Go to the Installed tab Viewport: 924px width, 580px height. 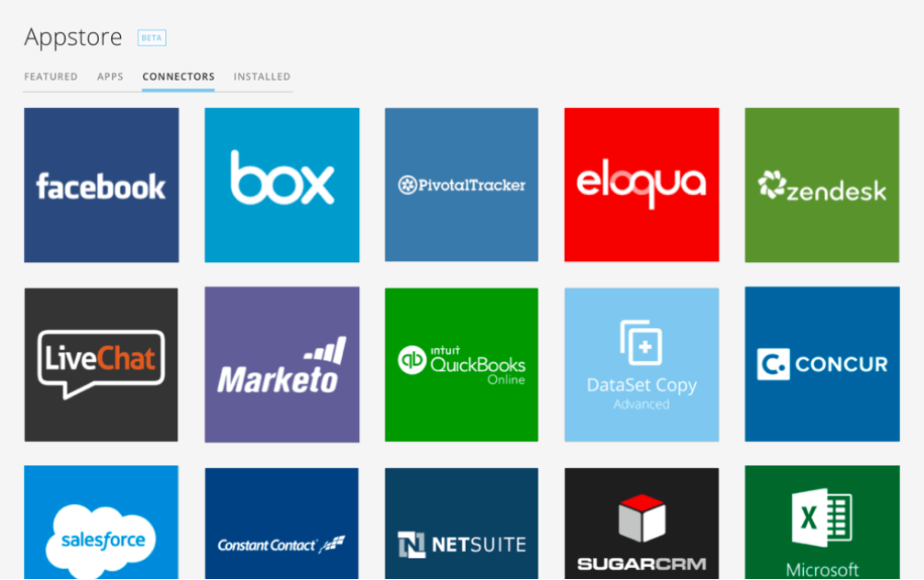(261, 77)
